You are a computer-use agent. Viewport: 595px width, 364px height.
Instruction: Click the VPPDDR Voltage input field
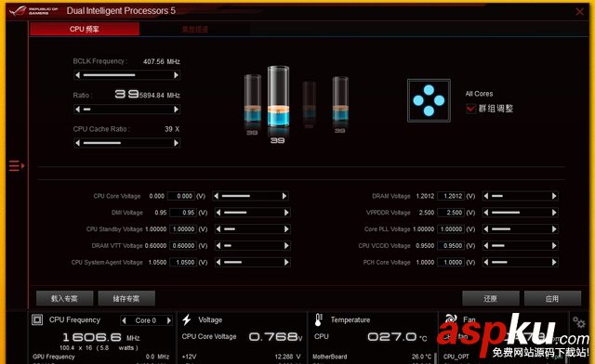coord(451,213)
